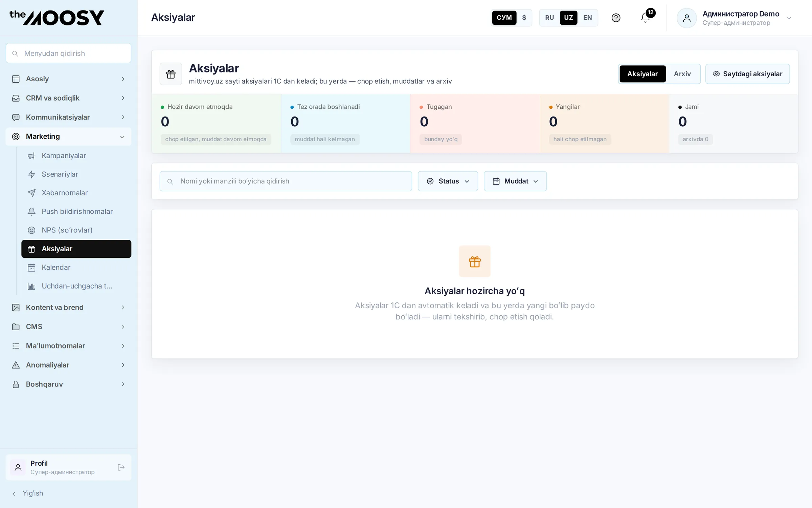The height and width of the screenshot is (508, 812).
Task: Open Xabarnomalar paper plane item
Action: click(76, 193)
